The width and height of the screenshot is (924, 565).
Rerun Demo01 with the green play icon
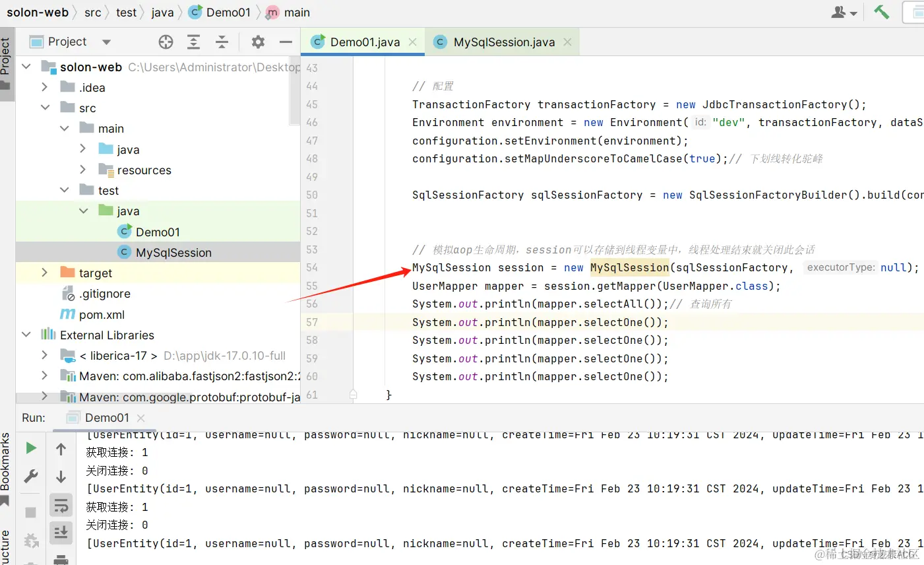pyautogui.click(x=30, y=448)
